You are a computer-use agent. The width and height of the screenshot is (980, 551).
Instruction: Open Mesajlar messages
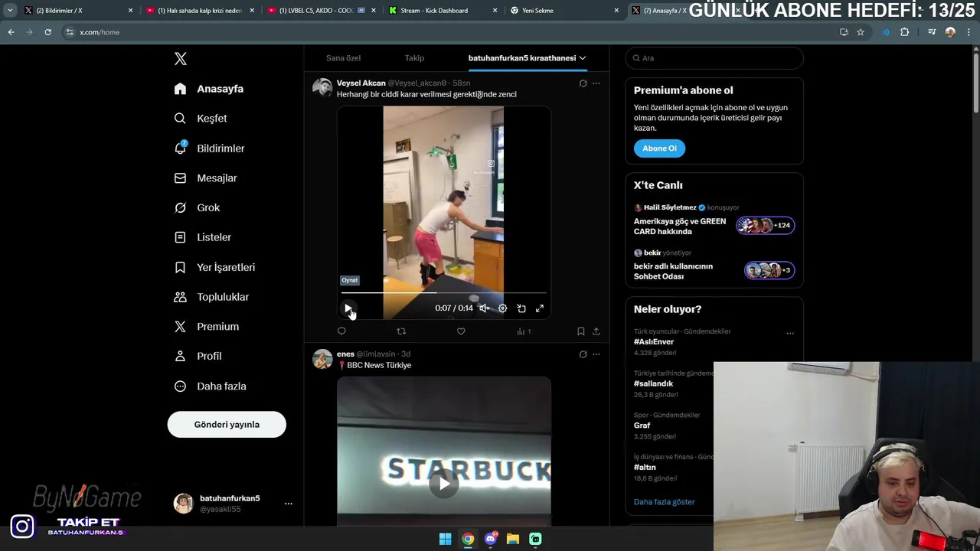[206, 178]
